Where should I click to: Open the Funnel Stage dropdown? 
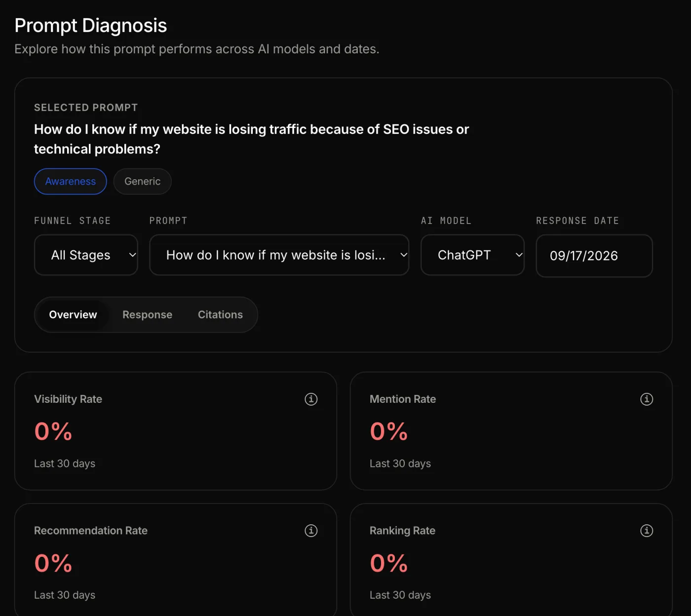(x=86, y=255)
